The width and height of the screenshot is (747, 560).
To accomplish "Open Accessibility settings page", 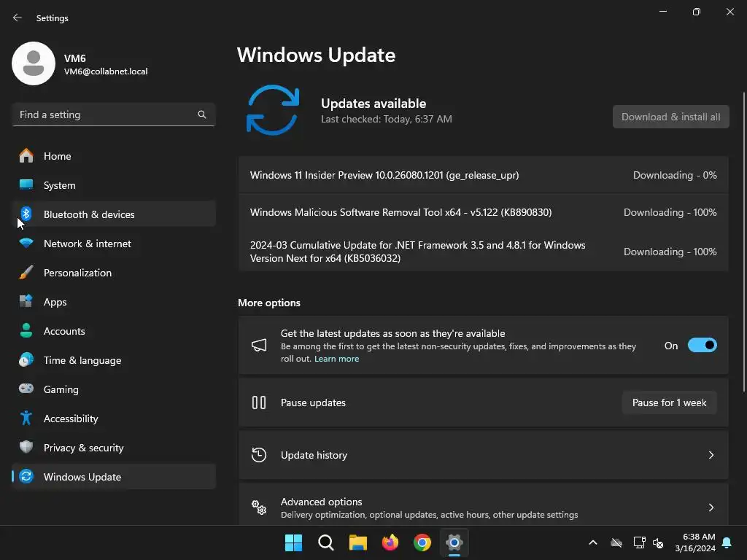I will click(114, 418).
